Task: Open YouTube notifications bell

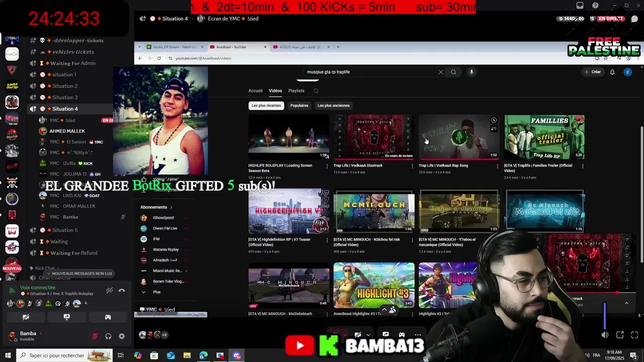Action: 612,72
